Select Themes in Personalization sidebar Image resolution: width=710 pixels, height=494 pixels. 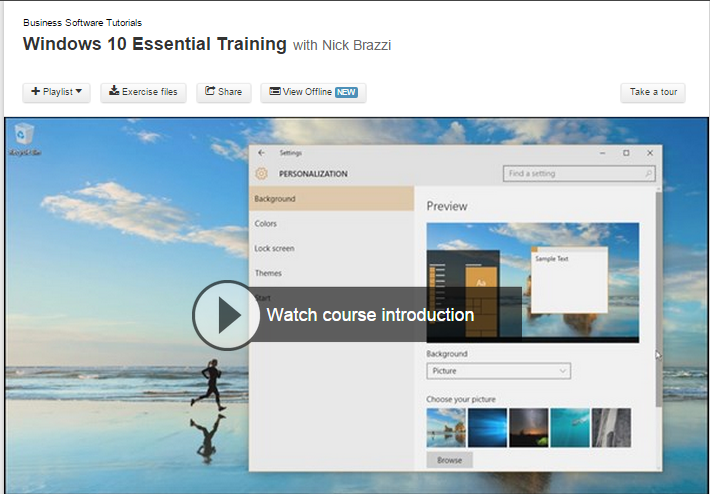pyautogui.click(x=331, y=273)
